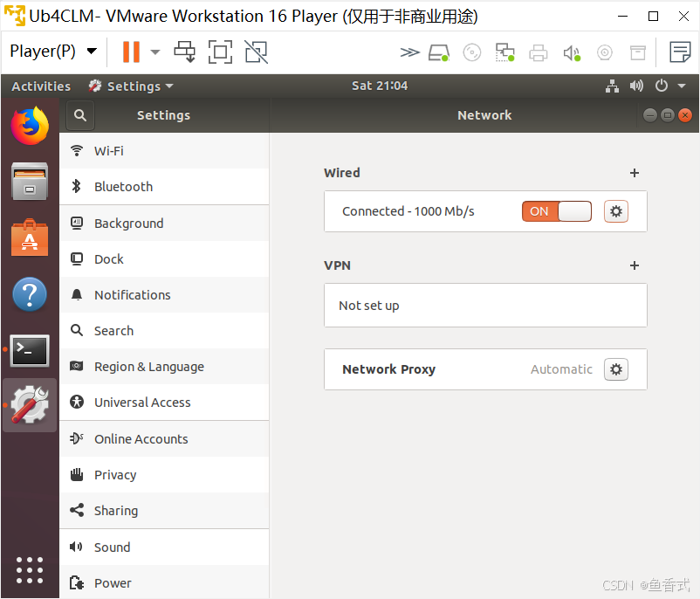Click the sound card device icon
Viewport: 700px width, 599px height.
coord(572,52)
